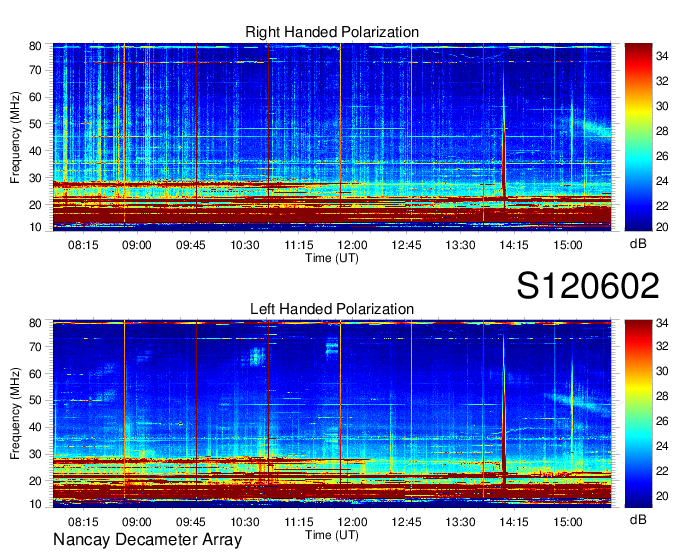Click the 09:00 tick label on the upper time axis

tap(137, 245)
